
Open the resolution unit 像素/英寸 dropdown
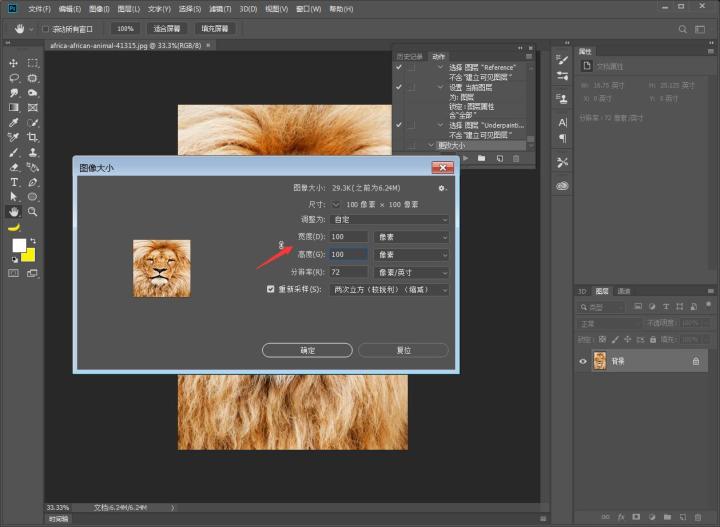pyautogui.click(x=411, y=272)
